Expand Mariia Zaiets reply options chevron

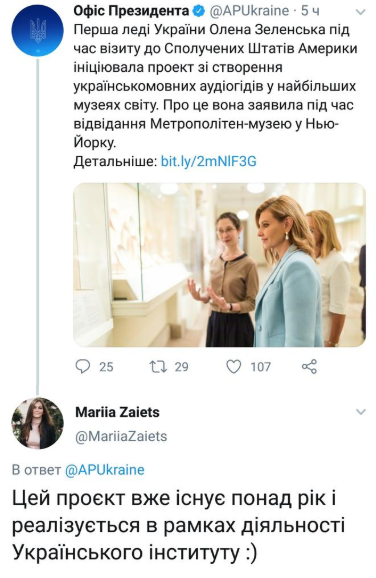pos(360,412)
